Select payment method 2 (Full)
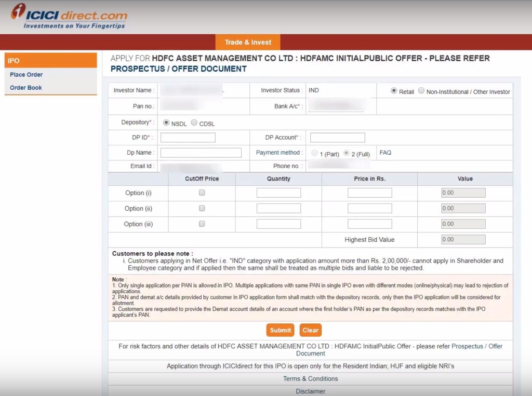This screenshot has width=532, height=396. coord(346,153)
